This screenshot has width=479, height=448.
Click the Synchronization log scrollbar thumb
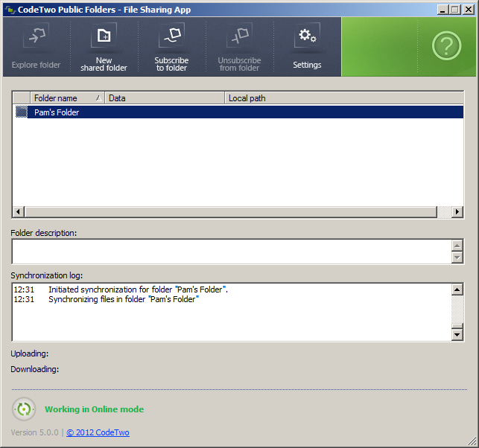point(457,326)
